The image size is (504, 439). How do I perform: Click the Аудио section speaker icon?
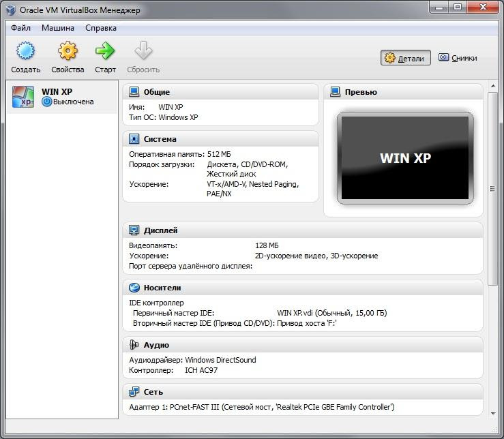click(x=134, y=345)
